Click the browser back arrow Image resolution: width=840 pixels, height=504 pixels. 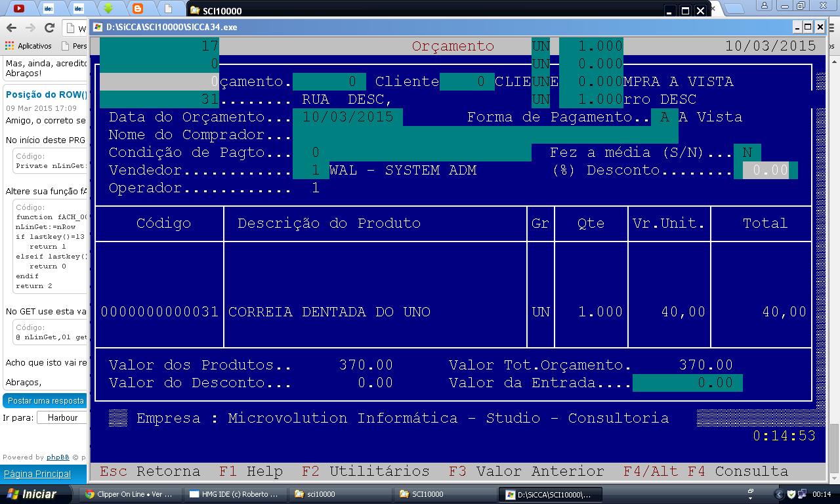11,28
